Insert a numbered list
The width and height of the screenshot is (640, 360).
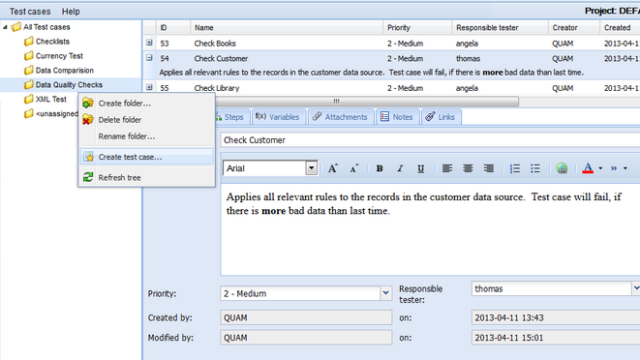pyautogui.click(x=515, y=168)
